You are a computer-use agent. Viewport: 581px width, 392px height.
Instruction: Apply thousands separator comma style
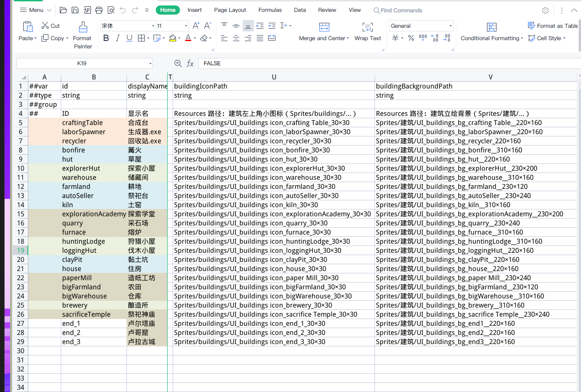(x=423, y=38)
